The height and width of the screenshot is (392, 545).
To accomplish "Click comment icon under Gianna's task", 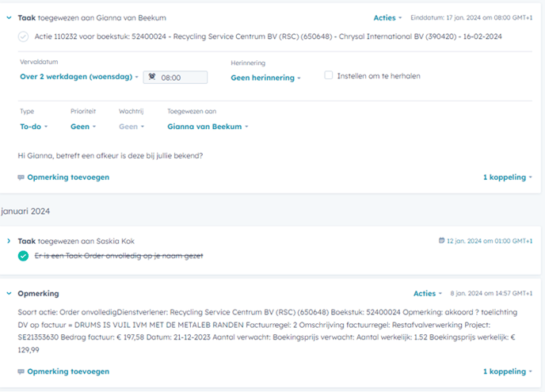I will click(21, 177).
